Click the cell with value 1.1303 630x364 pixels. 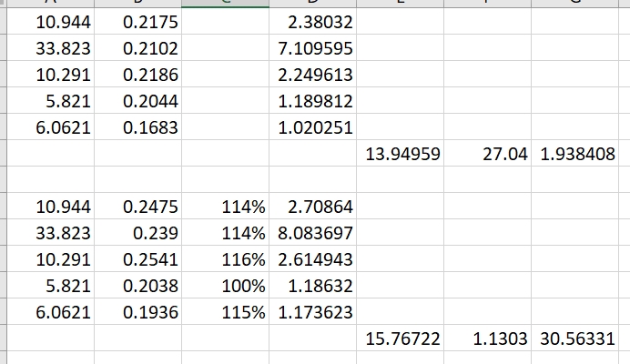tap(488, 339)
